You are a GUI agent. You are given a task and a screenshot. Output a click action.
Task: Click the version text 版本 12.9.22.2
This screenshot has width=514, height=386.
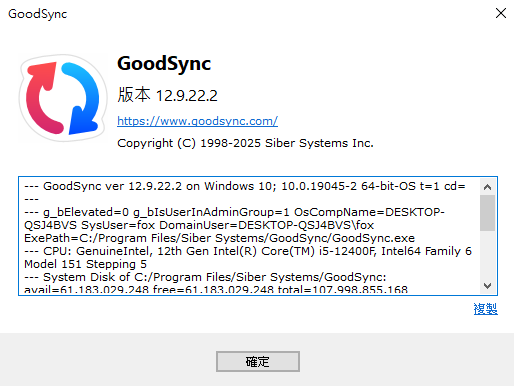[x=167, y=95]
